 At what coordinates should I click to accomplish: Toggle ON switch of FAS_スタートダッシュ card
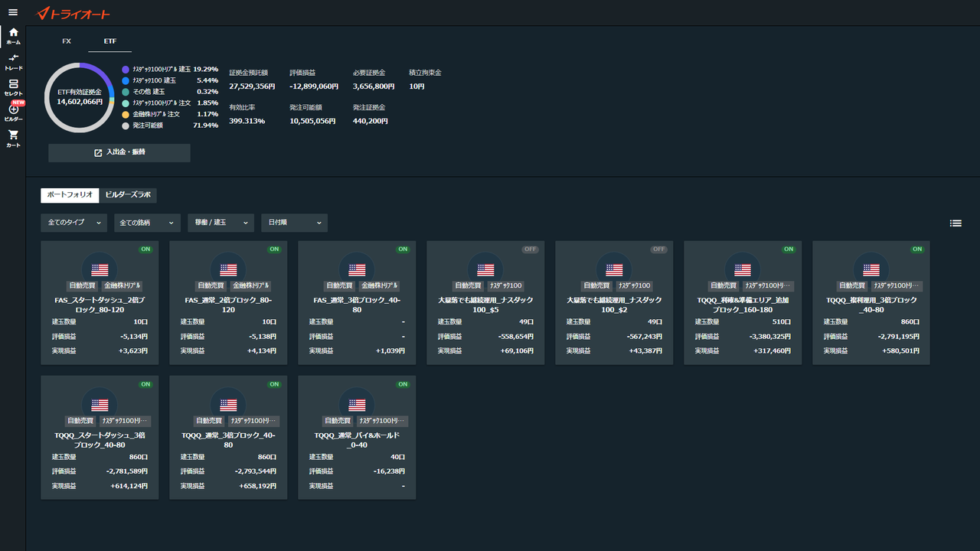coord(145,249)
